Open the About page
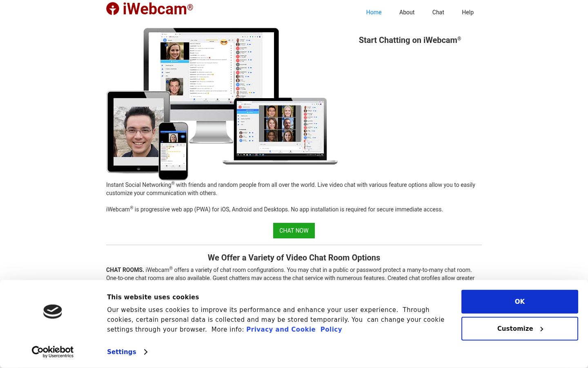Viewport: 588px width, 368px height. pos(407,12)
